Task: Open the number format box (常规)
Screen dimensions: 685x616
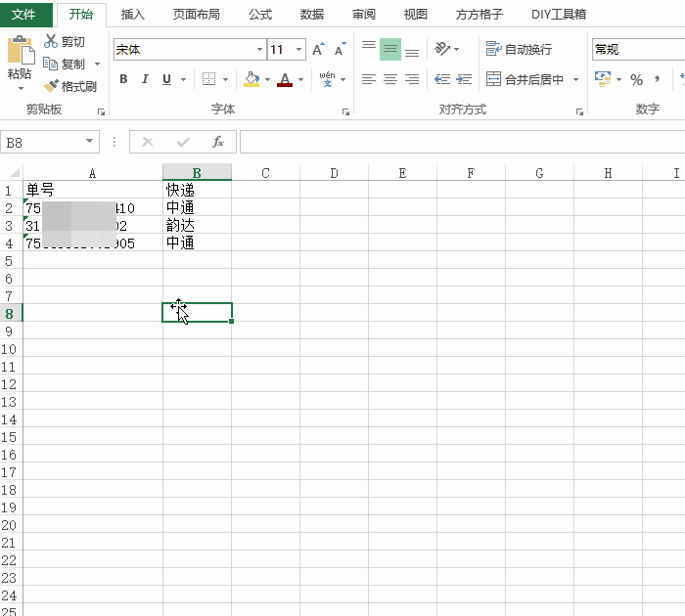Action: pyautogui.click(x=639, y=49)
